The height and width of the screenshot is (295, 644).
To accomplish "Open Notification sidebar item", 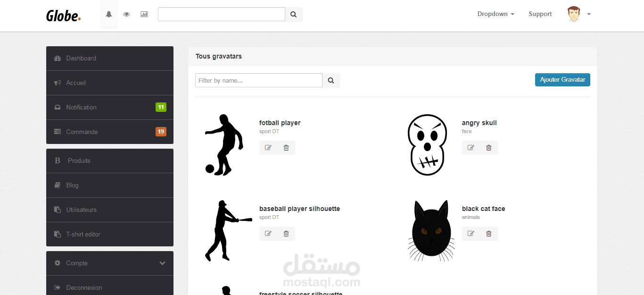I will coord(110,108).
